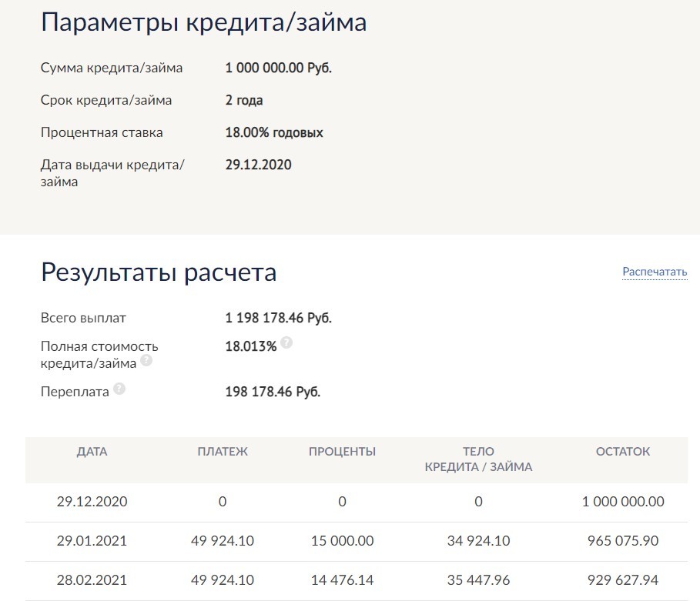Click the 965 075.90 remaining balance cell
700x601 pixels.
click(x=623, y=541)
